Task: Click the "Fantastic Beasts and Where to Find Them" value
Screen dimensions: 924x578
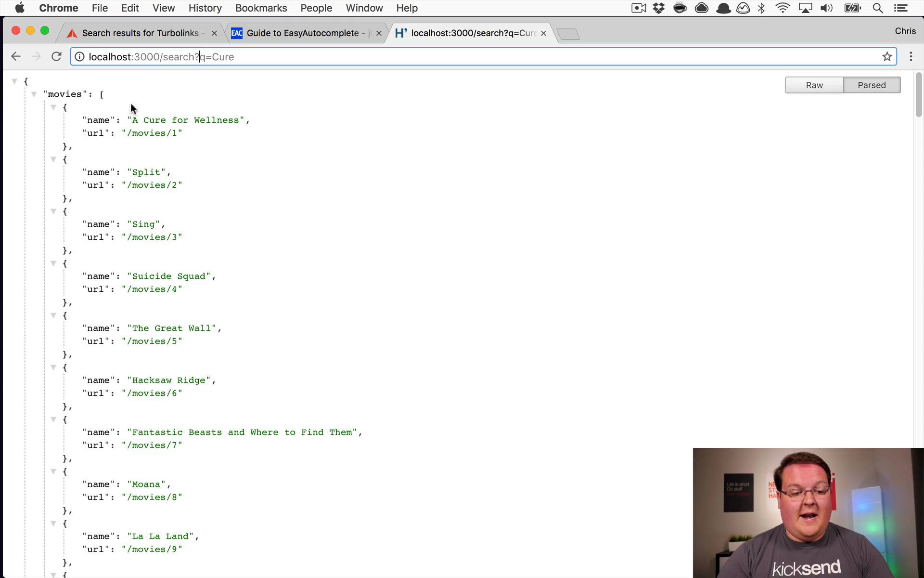Action: tap(242, 433)
